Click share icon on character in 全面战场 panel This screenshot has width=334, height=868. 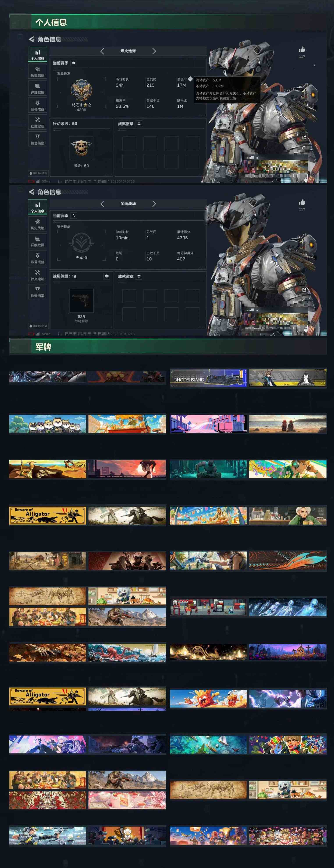click(304, 290)
